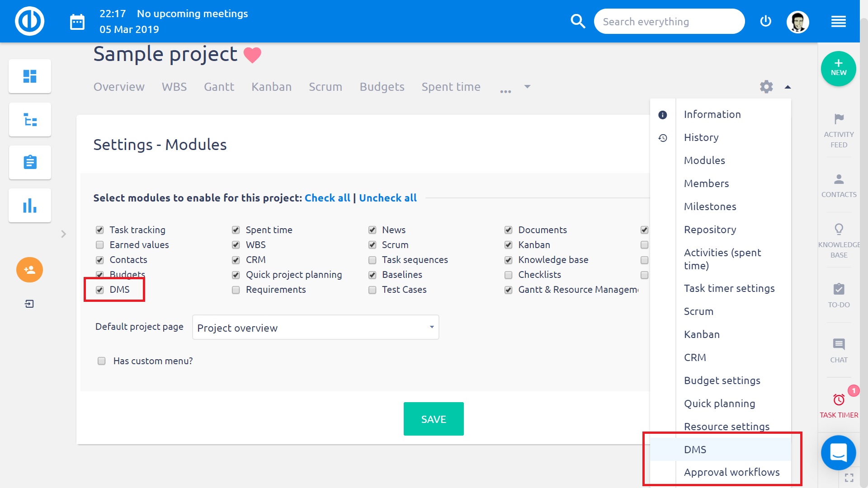Open the Chat panel
868x488 pixels.
839,348
